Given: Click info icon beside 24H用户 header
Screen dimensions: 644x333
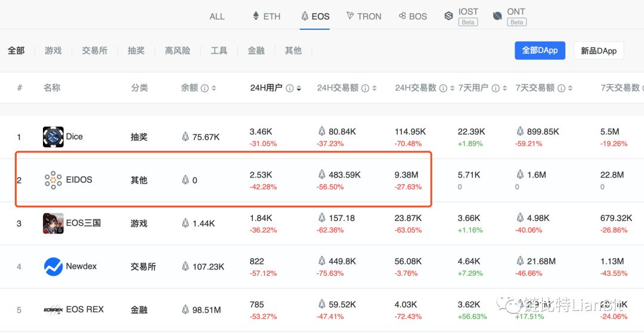Looking at the screenshot, I should coord(290,88).
